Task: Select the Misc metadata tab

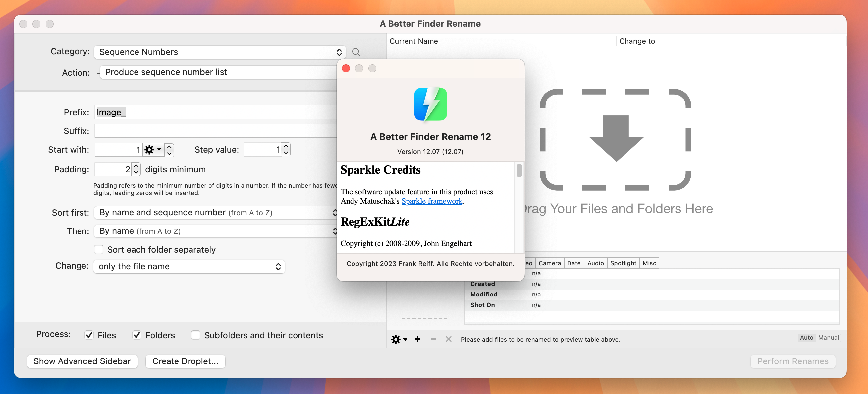Action: pyautogui.click(x=649, y=263)
